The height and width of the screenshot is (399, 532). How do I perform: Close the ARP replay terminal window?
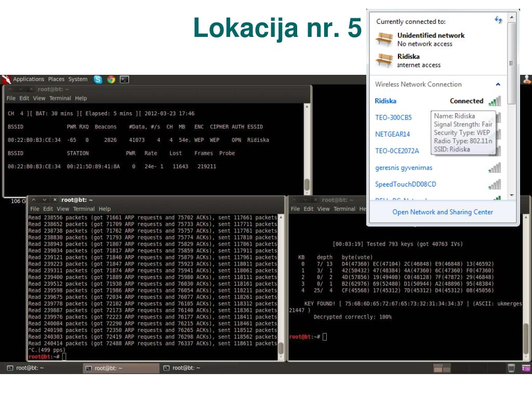[55, 200]
